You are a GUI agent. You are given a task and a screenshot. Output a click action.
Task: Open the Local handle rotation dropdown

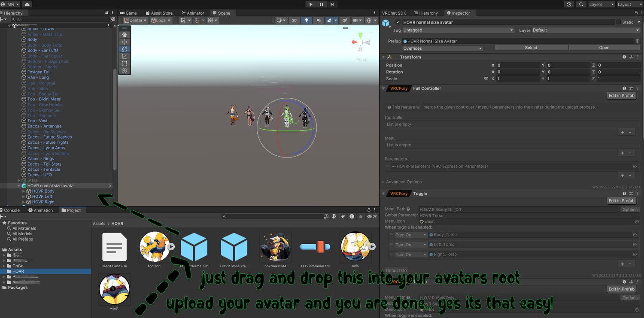point(161,20)
